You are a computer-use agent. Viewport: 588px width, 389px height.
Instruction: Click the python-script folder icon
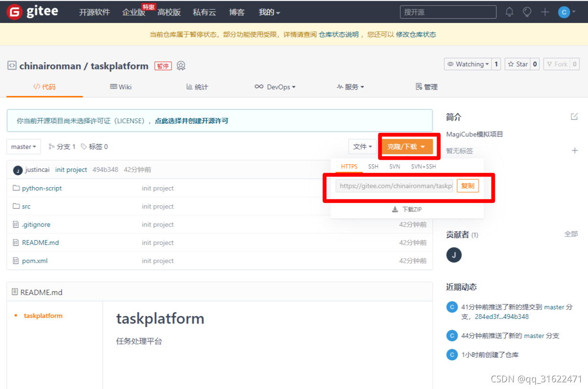click(x=16, y=188)
